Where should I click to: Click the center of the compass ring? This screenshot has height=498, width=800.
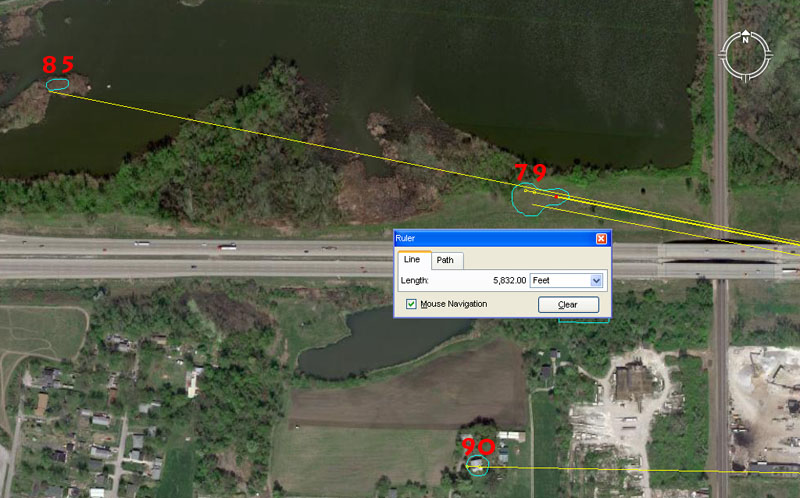[x=746, y=55]
